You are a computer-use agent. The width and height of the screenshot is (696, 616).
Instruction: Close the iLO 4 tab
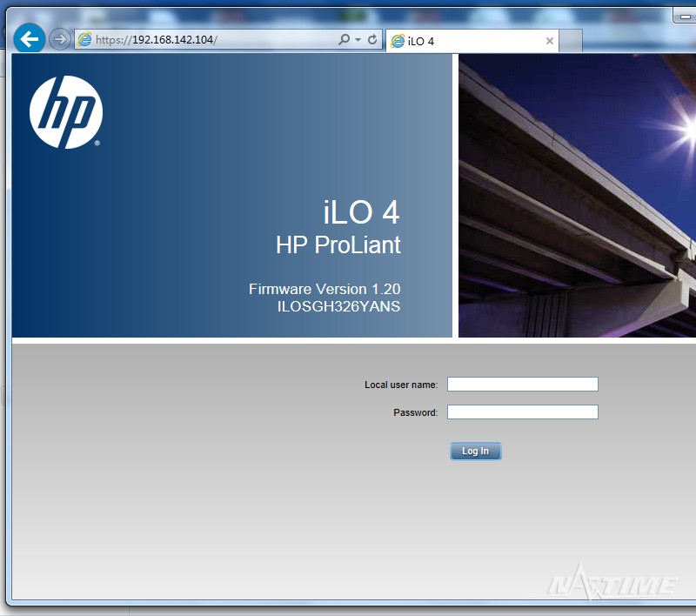pyautogui.click(x=550, y=41)
